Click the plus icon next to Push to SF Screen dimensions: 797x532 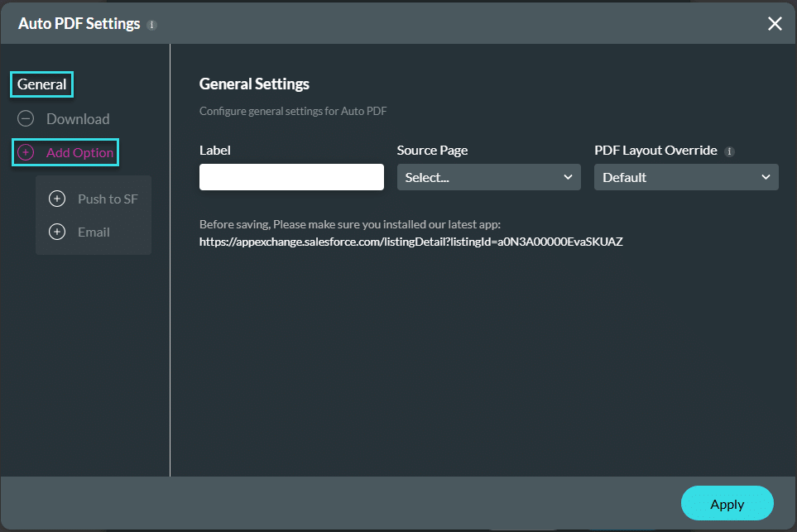pyautogui.click(x=57, y=199)
